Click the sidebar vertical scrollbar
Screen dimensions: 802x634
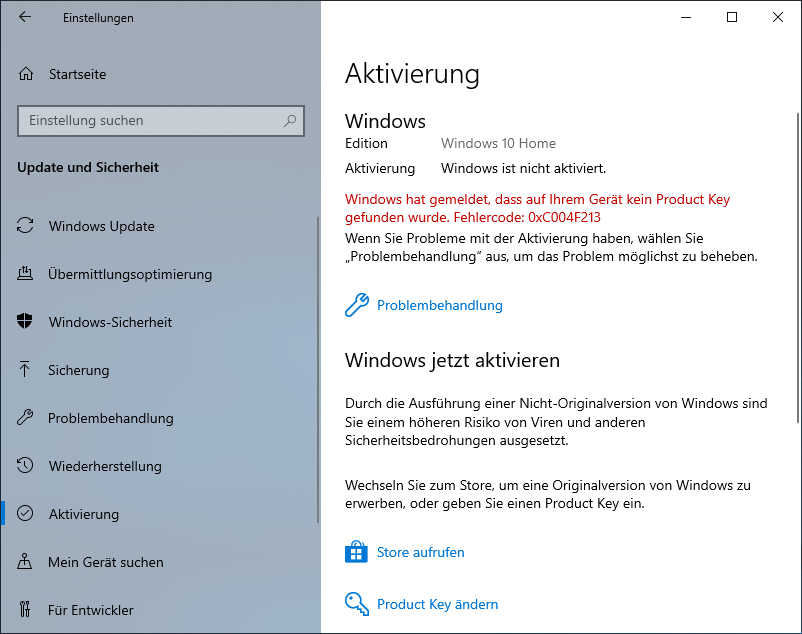pyautogui.click(x=318, y=369)
